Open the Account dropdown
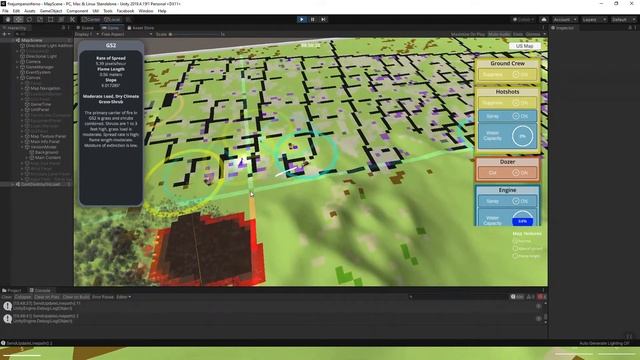Screen dimensions: 640x360 click(565, 20)
